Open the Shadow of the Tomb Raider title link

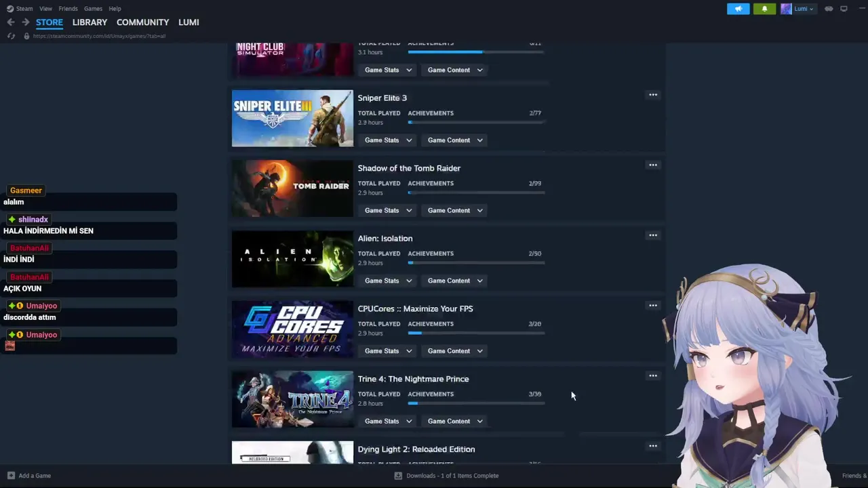(x=409, y=168)
